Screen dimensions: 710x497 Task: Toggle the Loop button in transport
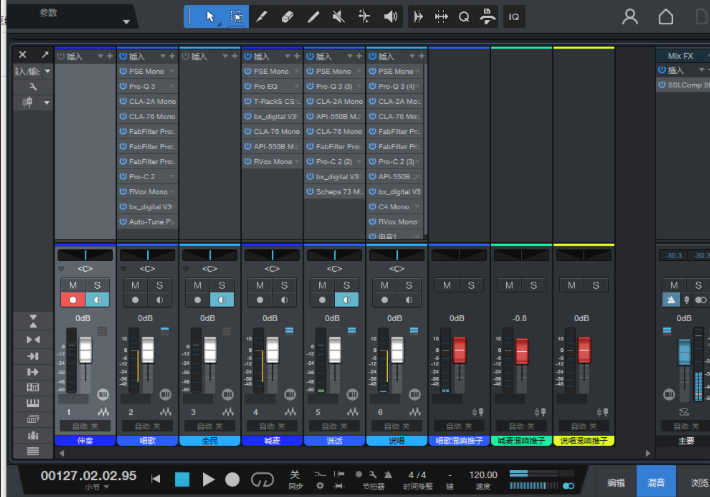[x=262, y=479]
